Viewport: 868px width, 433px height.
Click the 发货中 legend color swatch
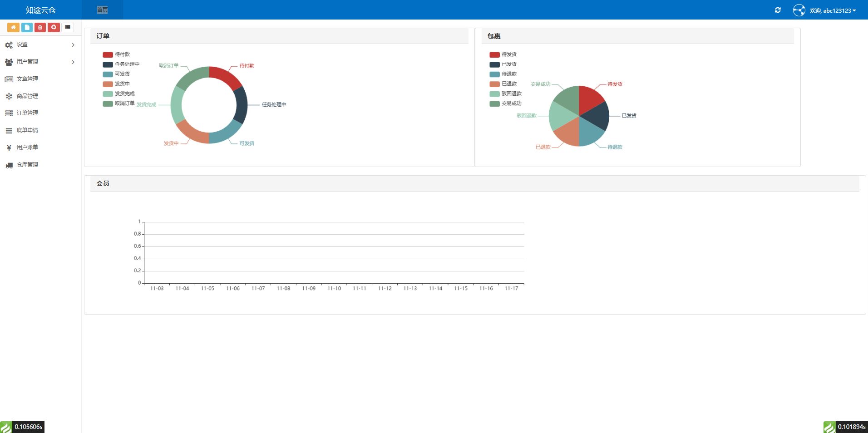108,84
